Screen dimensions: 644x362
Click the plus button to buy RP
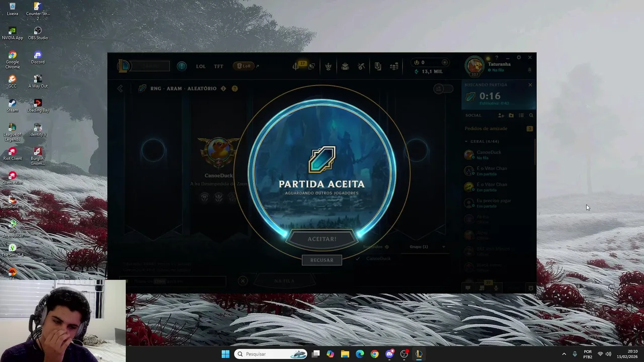pos(444,62)
